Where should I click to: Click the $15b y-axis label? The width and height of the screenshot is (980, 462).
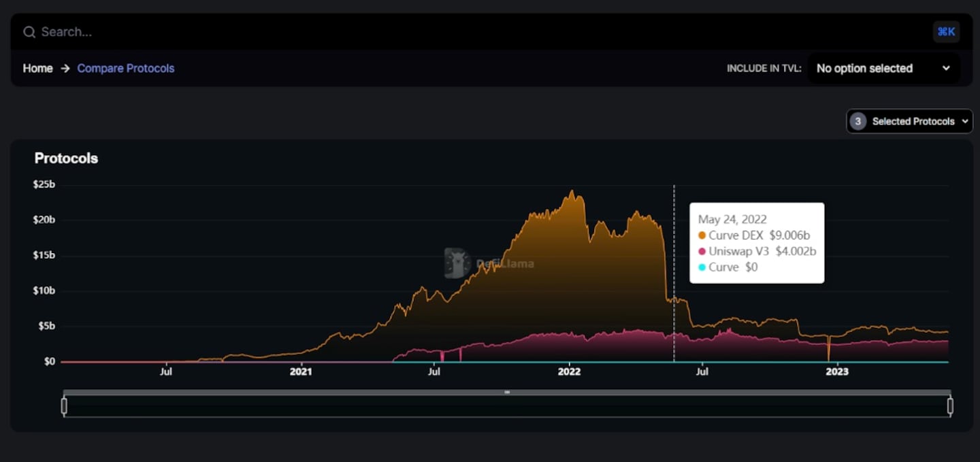click(44, 255)
